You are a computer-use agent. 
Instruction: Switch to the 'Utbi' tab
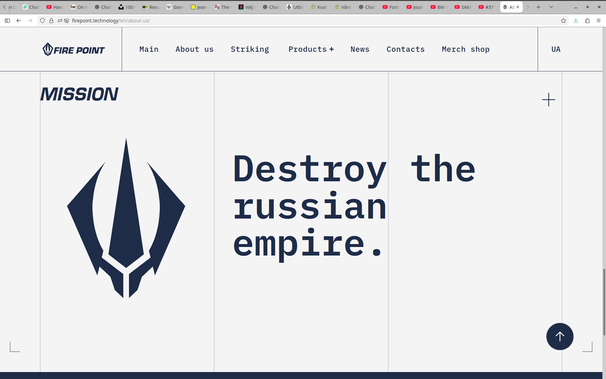pos(294,7)
